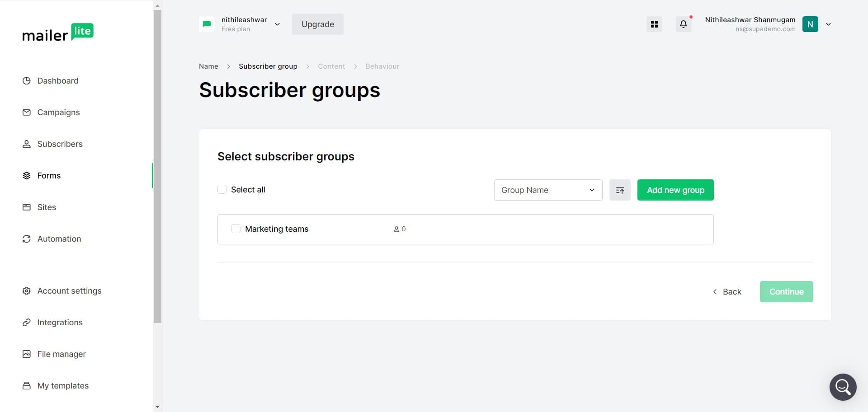Open the Dashboard from the sidebar
Viewport: 868px width, 412px height.
(x=57, y=80)
